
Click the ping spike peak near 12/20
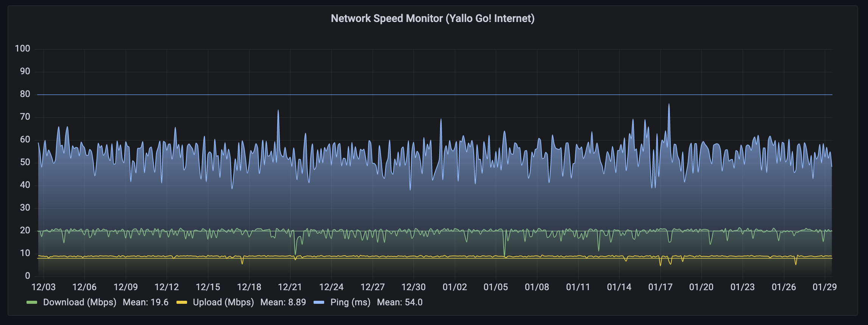278,111
